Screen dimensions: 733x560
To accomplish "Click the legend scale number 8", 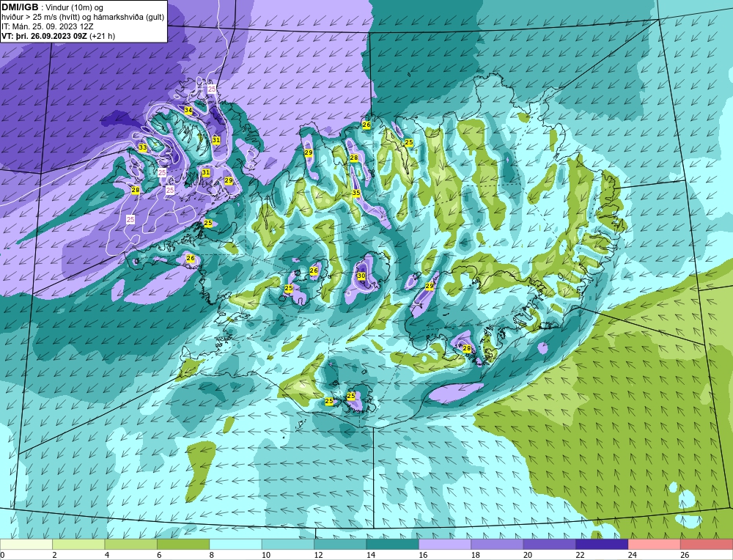I will pyautogui.click(x=212, y=555).
